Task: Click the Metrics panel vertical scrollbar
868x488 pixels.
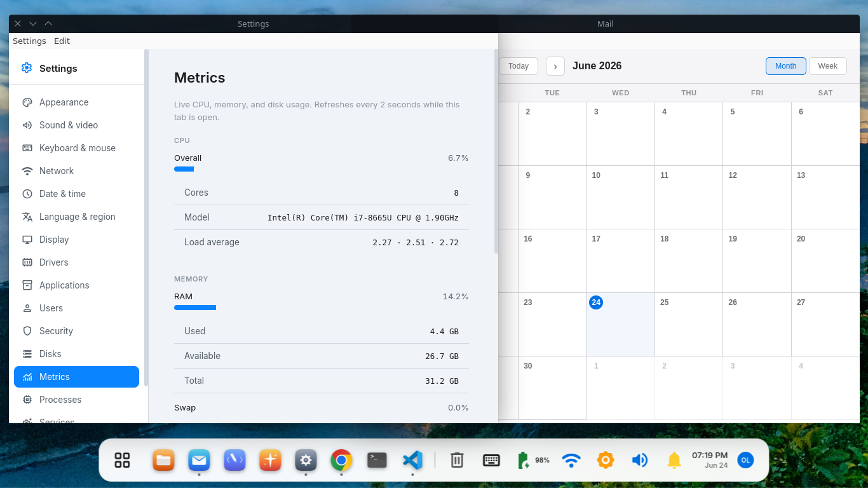Action: (x=496, y=151)
